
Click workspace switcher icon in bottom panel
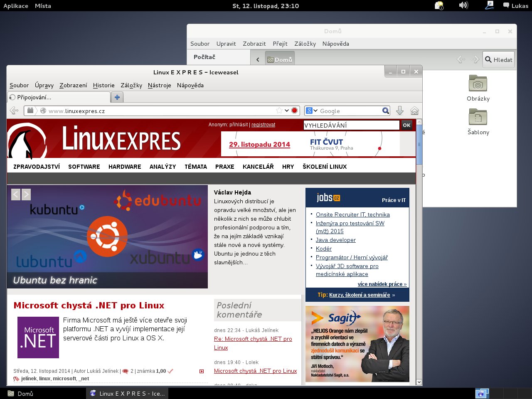tap(482, 393)
